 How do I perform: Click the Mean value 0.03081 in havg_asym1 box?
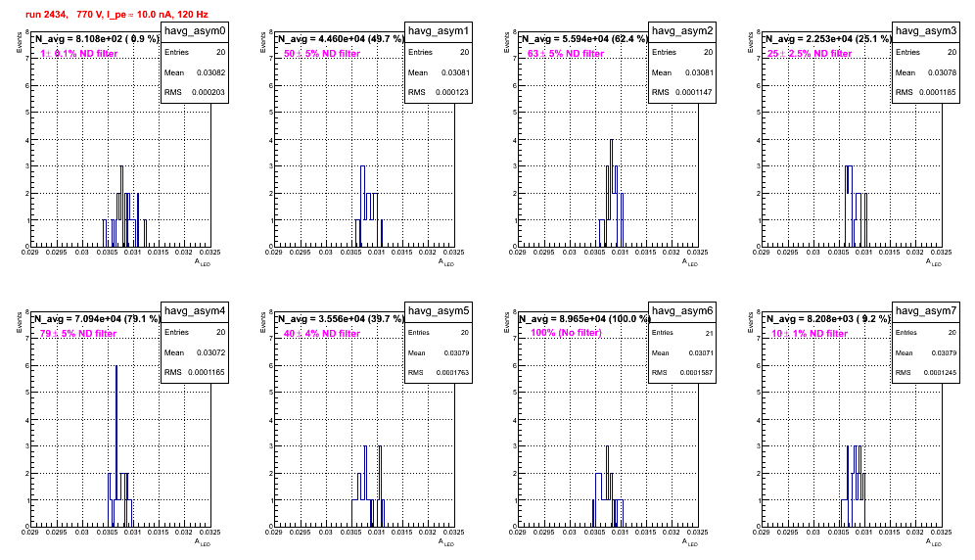455,72
